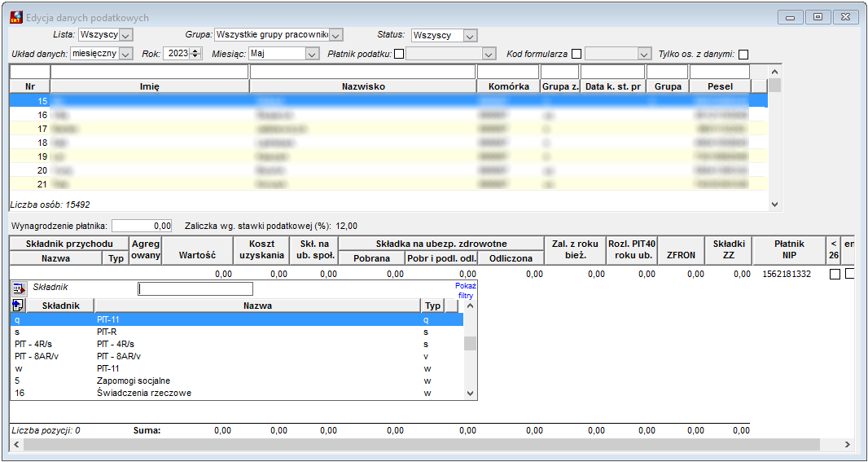Click the Składnik search icon beside the filter field
The image size is (868, 462).
pos(19,288)
